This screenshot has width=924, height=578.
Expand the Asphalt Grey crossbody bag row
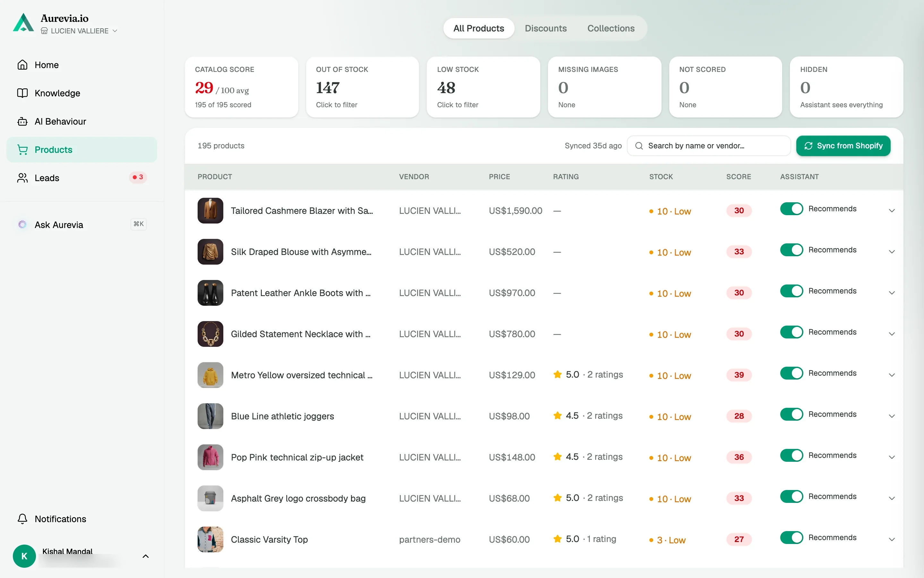pyautogui.click(x=892, y=498)
